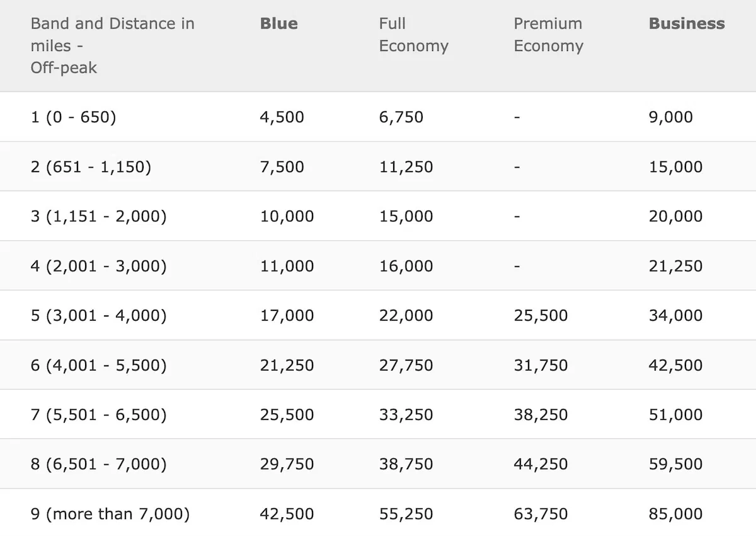Click the 21,250 Business value in band 4
The height and width of the screenshot is (536, 756).
[x=675, y=266]
